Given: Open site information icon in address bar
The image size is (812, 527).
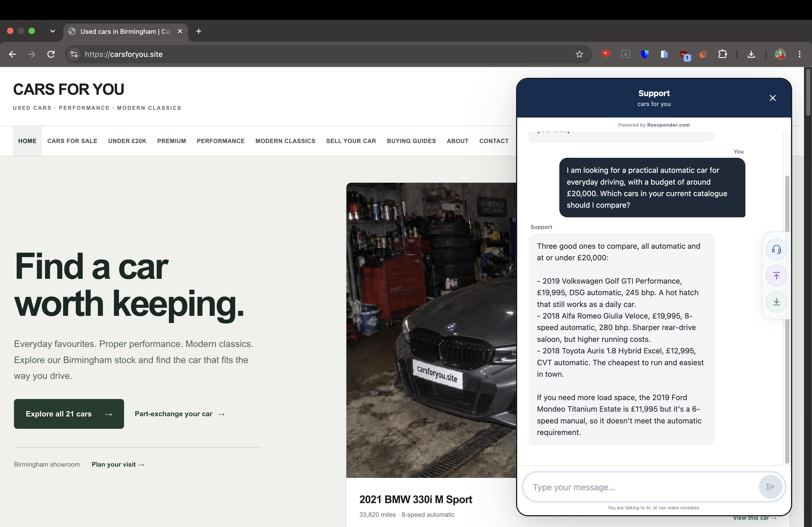Looking at the screenshot, I should coord(74,54).
